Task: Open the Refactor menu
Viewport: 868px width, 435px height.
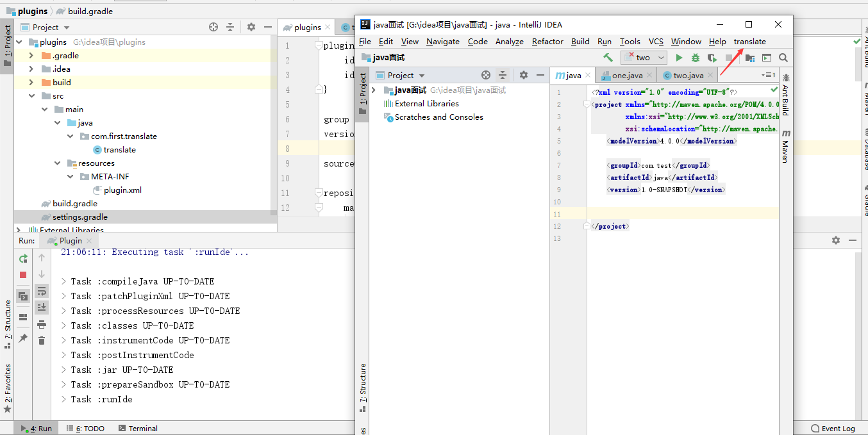Action: coord(547,41)
